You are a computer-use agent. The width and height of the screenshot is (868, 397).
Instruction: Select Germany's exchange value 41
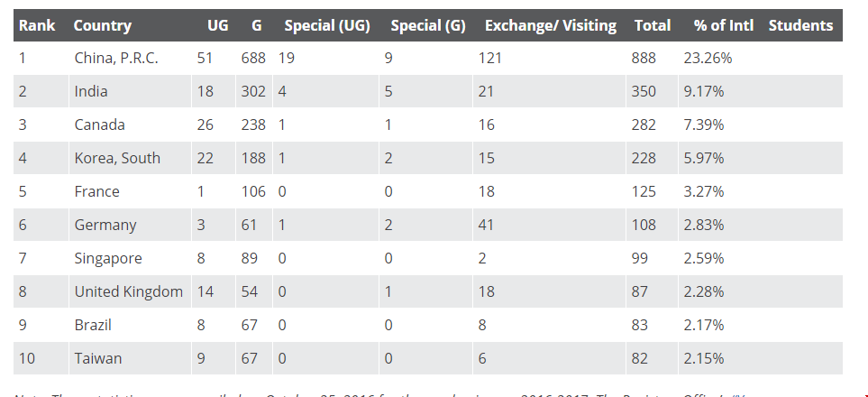click(x=486, y=225)
